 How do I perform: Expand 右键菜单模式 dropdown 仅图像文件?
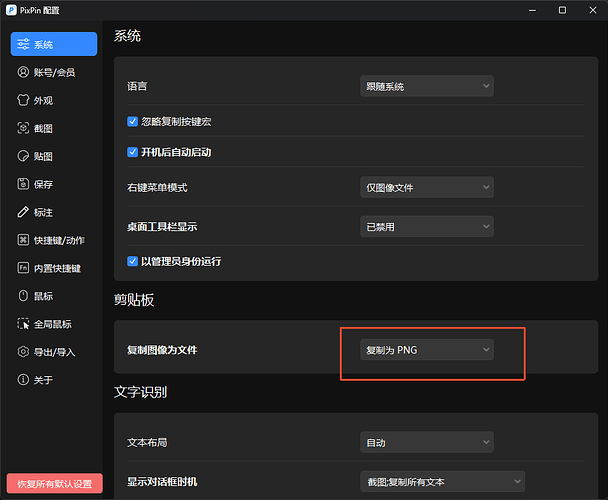427,187
